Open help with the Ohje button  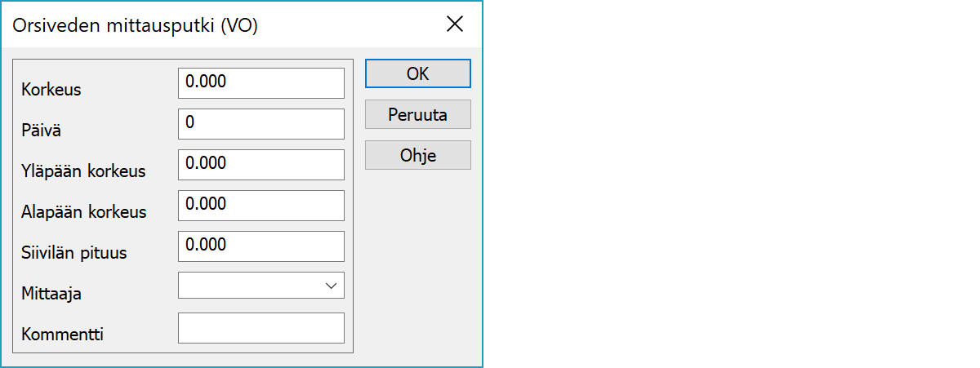417,155
